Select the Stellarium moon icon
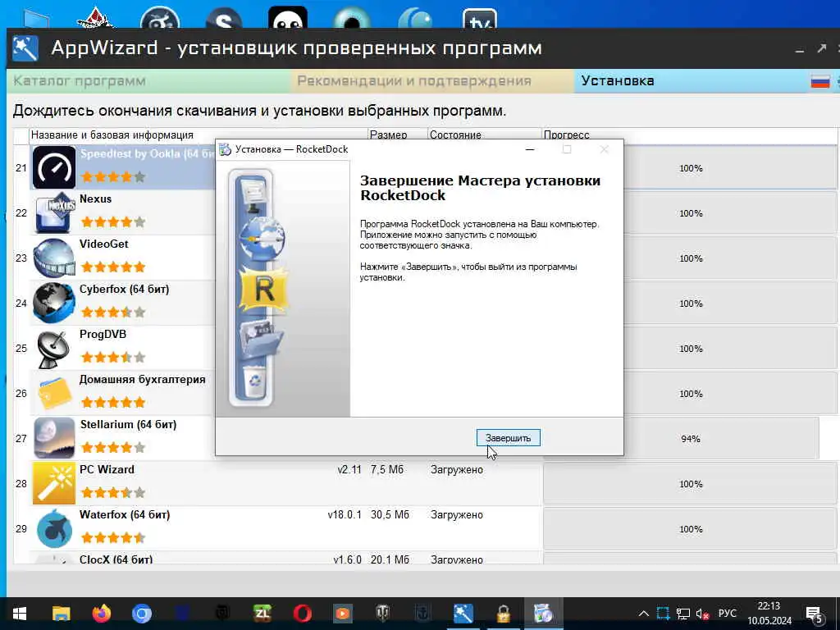This screenshot has width=840, height=630. pyautogui.click(x=54, y=438)
